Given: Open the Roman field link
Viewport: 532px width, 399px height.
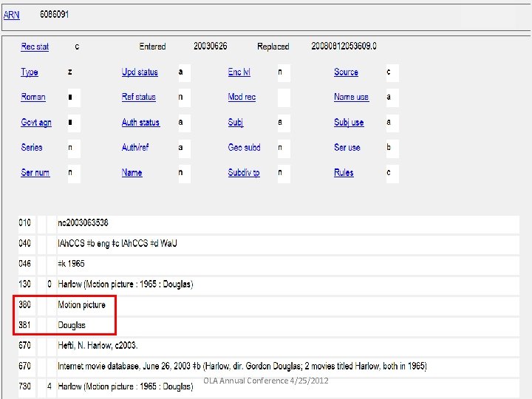Looking at the screenshot, I should [33, 98].
